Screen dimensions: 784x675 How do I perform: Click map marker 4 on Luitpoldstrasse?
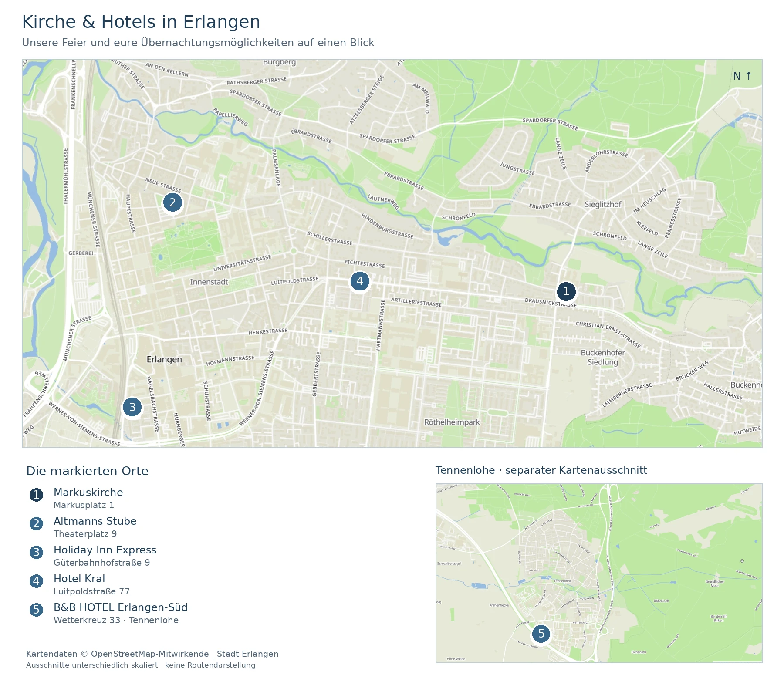360,281
